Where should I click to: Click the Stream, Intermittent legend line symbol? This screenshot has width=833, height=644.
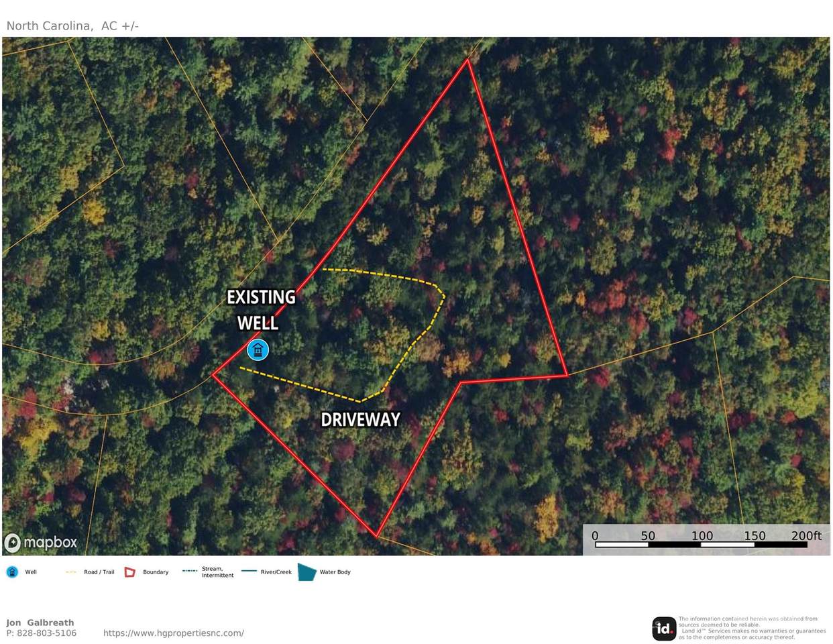(x=190, y=572)
